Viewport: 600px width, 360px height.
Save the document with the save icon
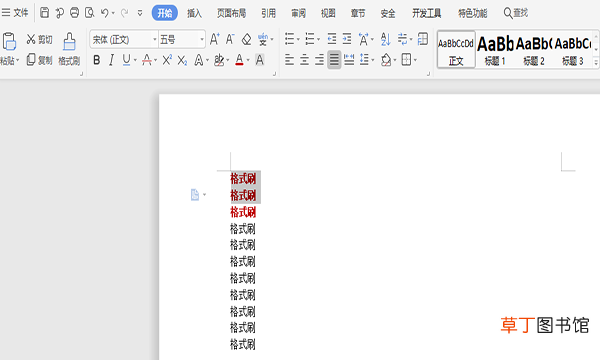pos(44,13)
